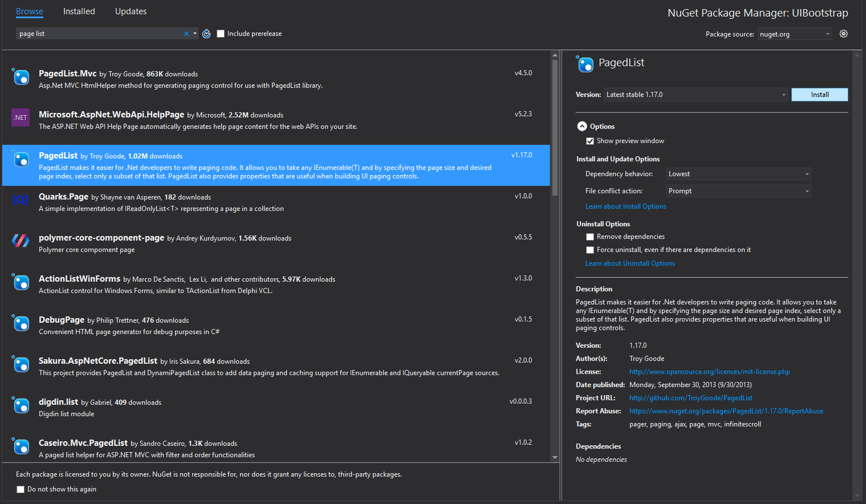Select the polymer-core-component-page package title

(101, 238)
